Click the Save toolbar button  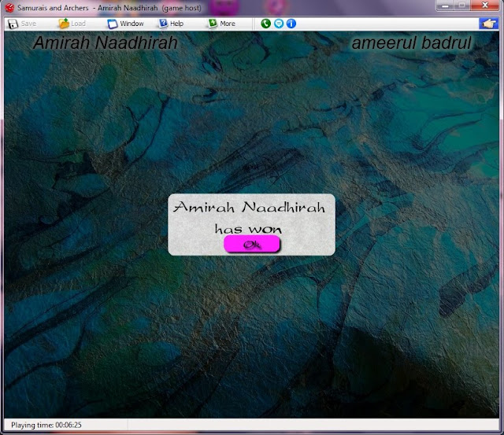pyautogui.click(x=22, y=24)
